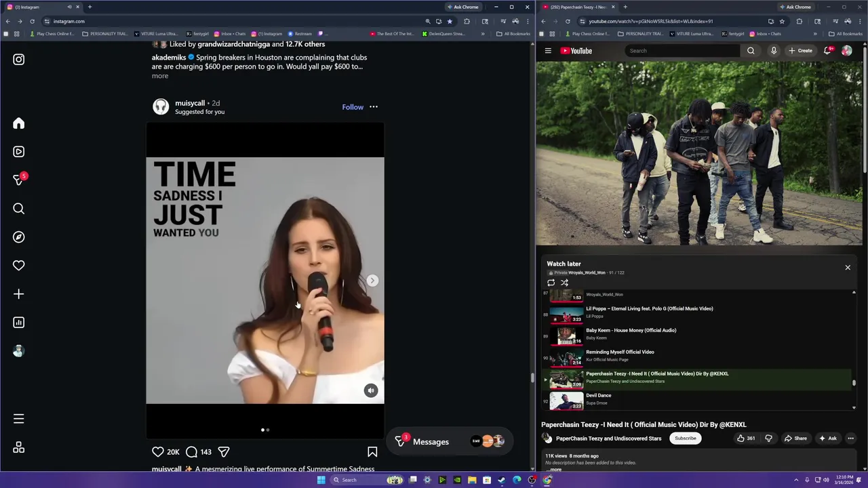Open more options for muisycall post
Image resolution: width=868 pixels, height=488 pixels.
tap(374, 107)
